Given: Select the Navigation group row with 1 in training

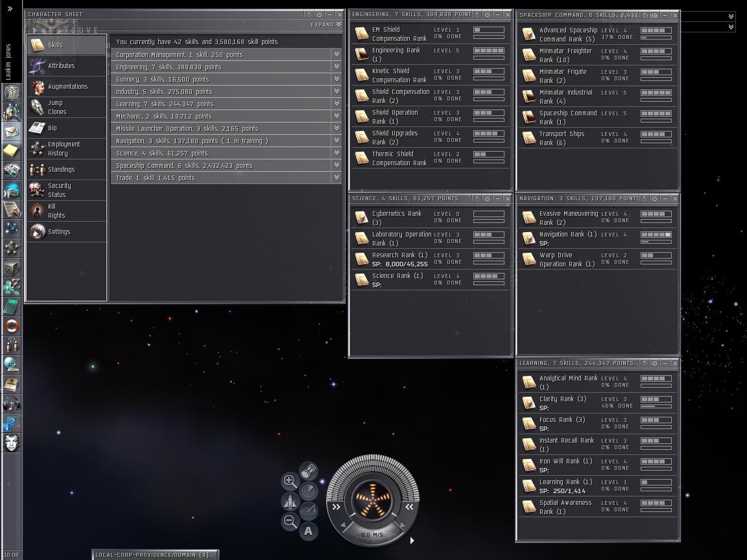Looking at the screenshot, I should tap(226, 141).
